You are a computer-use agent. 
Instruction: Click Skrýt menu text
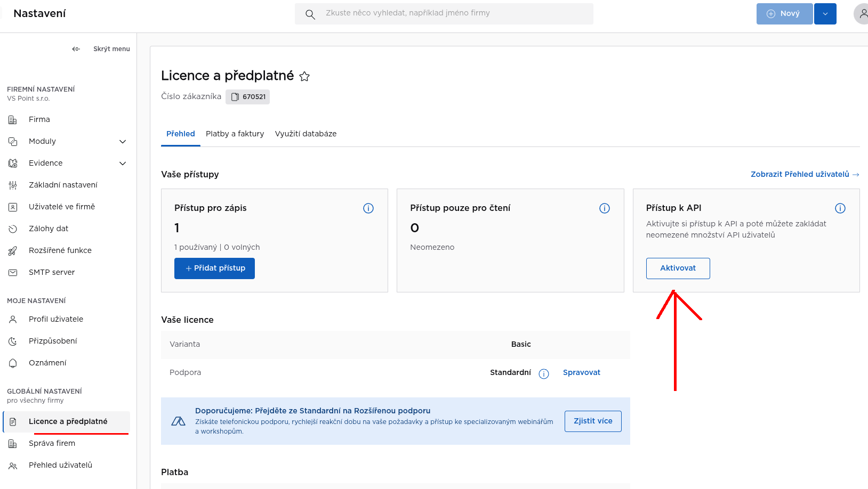[111, 49]
